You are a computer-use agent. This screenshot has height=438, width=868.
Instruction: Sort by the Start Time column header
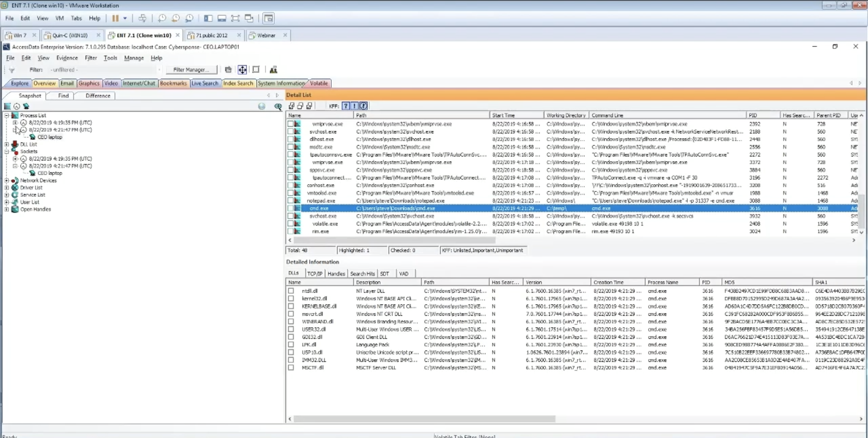pos(516,115)
